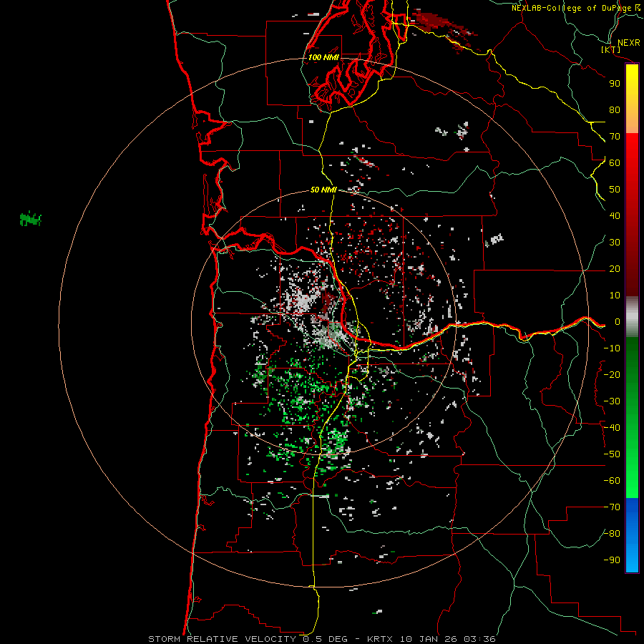
Task: Click the positive 10 value on velocity scale
Action: tap(615, 296)
